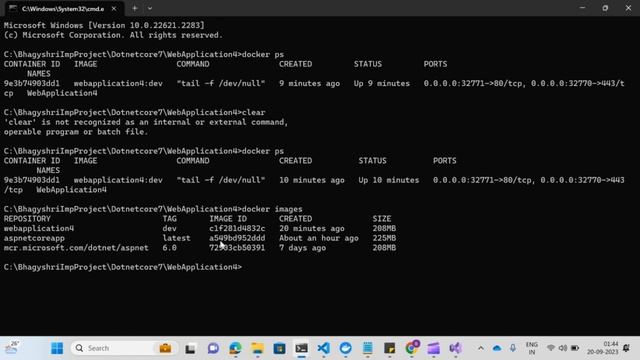Click the microphone tray icon
The width and height of the screenshot is (640, 360).
513,348
